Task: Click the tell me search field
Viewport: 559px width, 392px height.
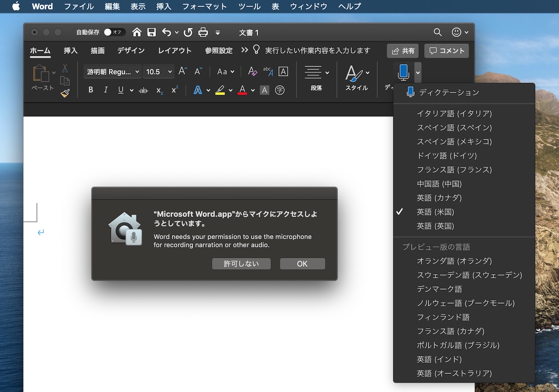Action: click(x=317, y=51)
